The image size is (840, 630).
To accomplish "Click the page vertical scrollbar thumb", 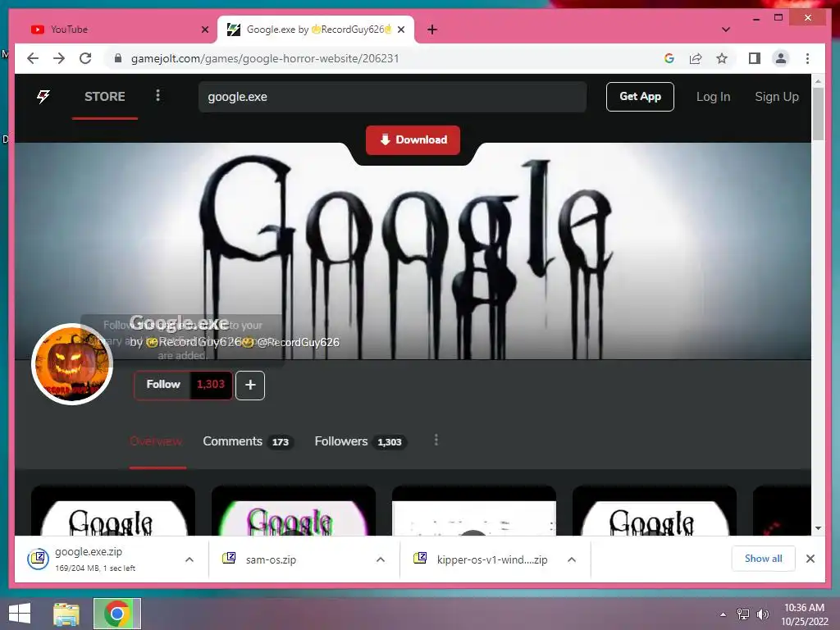I will coord(818,113).
